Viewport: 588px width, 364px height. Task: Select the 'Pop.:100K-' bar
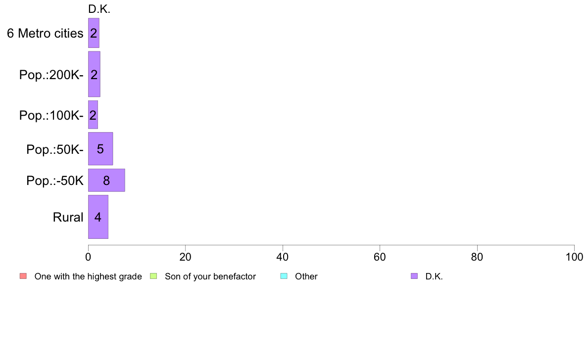click(93, 115)
